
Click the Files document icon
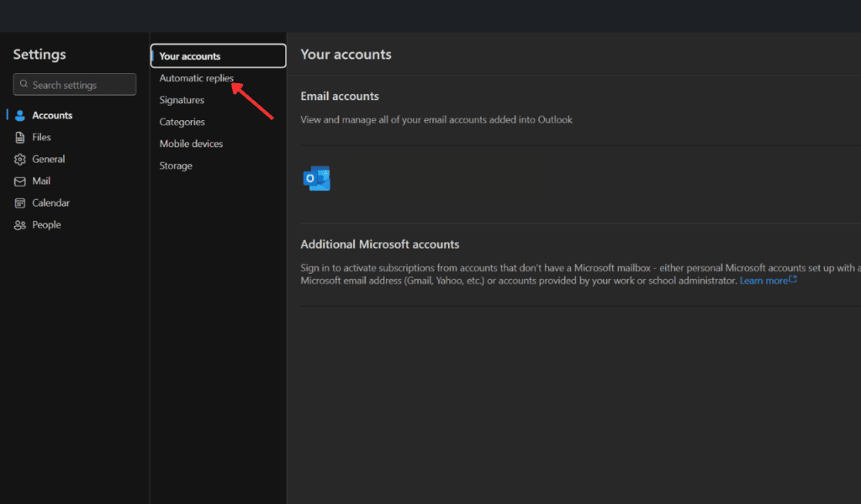pos(20,137)
